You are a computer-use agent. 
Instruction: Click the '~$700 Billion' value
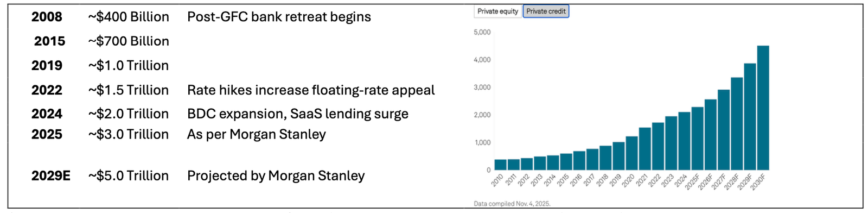(x=129, y=41)
